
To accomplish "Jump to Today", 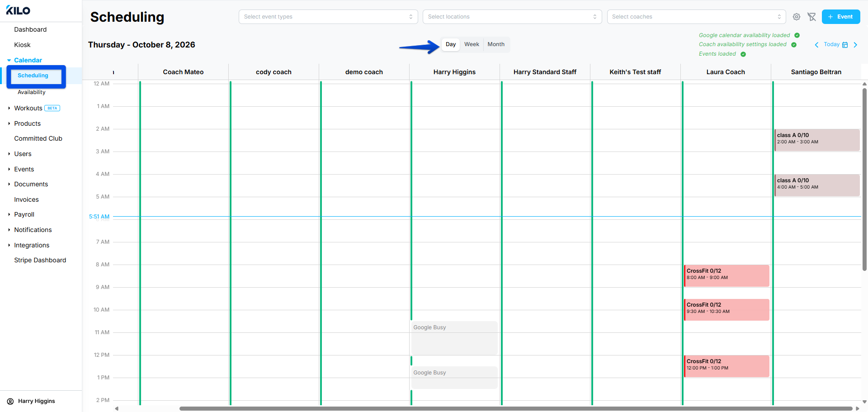I will [x=831, y=44].
